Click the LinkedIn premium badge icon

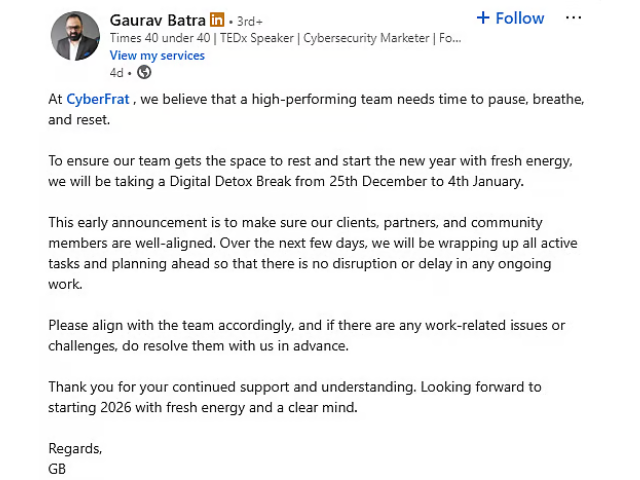click(x=217, y=20)
